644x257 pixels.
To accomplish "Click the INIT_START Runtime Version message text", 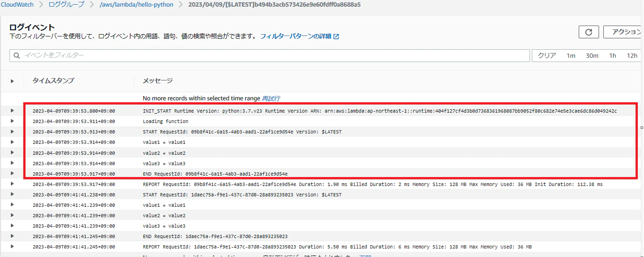I will [x=380, y=111].
